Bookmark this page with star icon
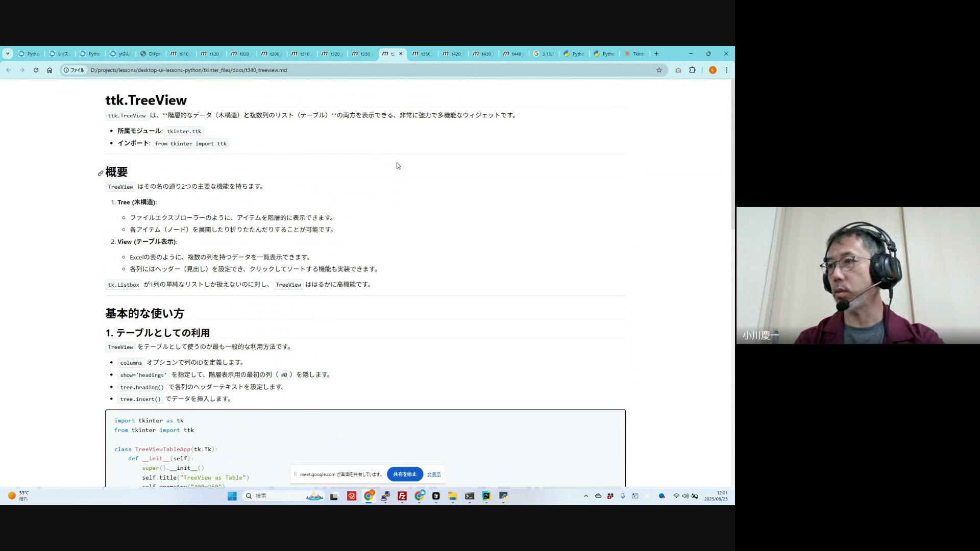This screenshot has width=980, height=551. coord(659,70)
